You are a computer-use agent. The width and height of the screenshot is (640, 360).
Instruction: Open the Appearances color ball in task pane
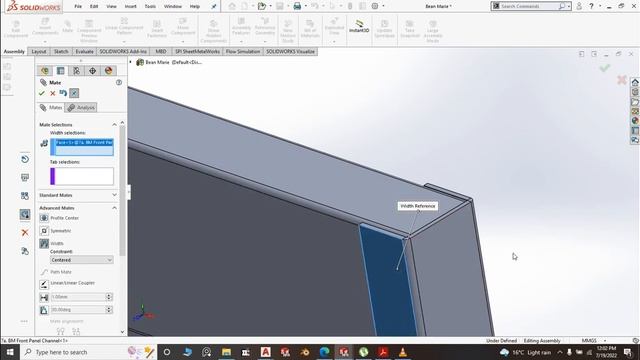click(635, 121)
